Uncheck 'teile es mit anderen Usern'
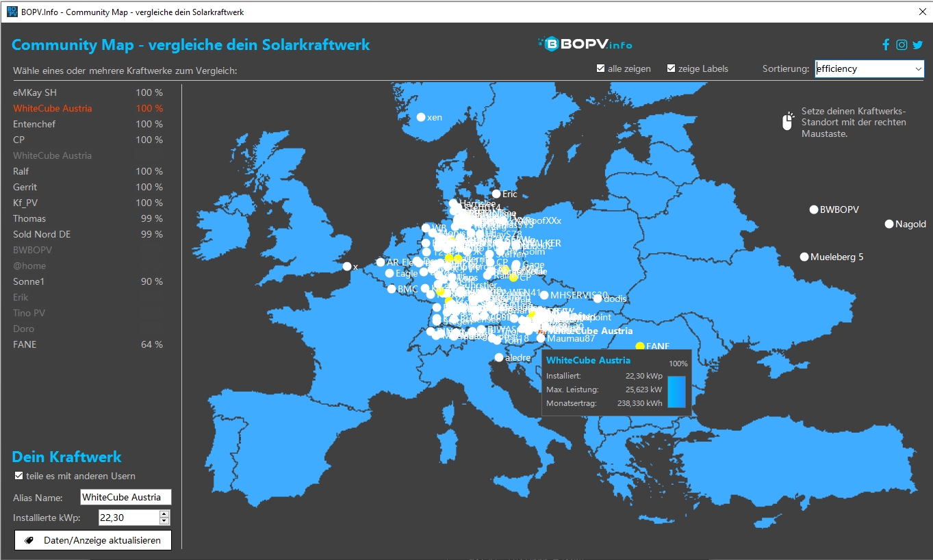The image size is (933, 560). point(18,476)
